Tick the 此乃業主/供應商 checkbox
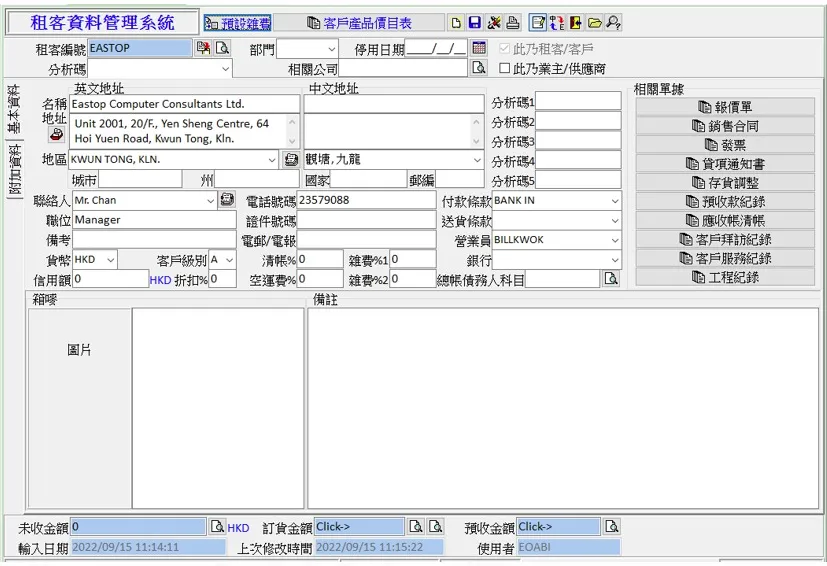The width and height of the screenshot is (827, 566). coord(504,69)
